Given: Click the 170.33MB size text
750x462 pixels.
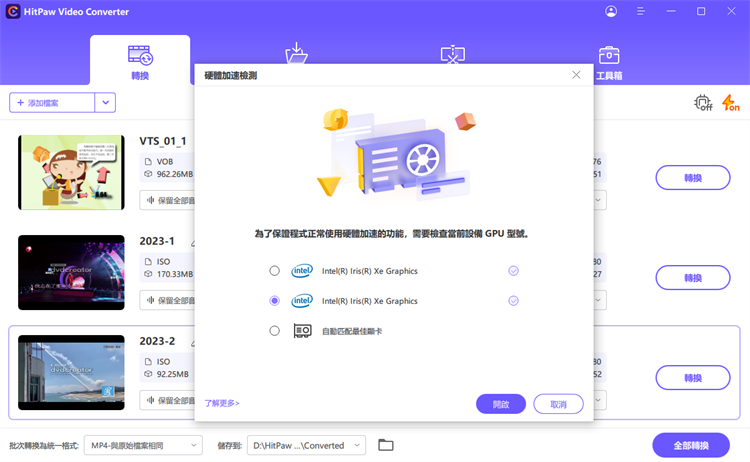Looking at the screenshot, I should [175, 274].
